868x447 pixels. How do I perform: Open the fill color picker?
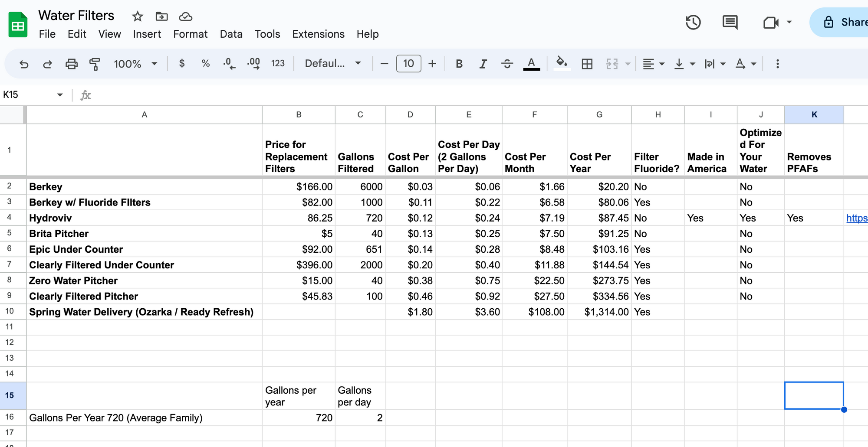[x=562, y=64]
